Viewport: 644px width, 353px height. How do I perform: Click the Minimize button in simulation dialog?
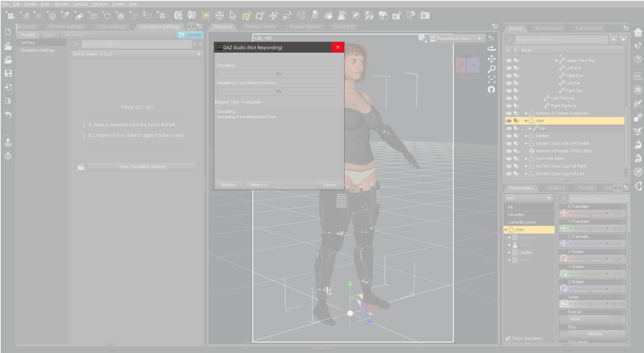[228, 185]
